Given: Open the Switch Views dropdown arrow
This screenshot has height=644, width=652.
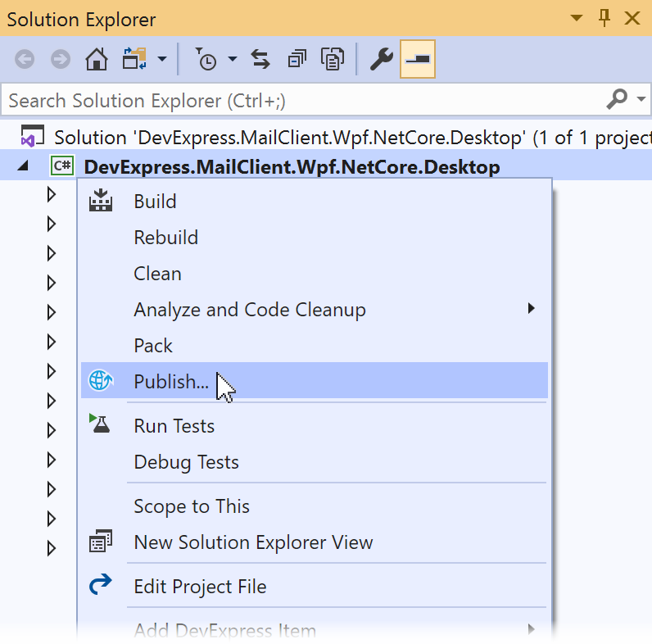Looking at the screenshot, I should pyautogui.click(x=162, y=59).
